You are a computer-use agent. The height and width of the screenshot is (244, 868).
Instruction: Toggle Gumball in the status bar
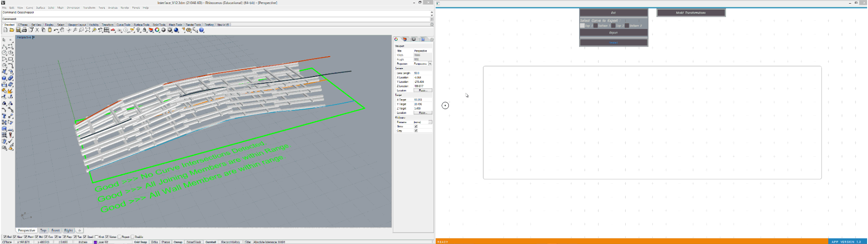pyautogui.click(x=211, y=242)
